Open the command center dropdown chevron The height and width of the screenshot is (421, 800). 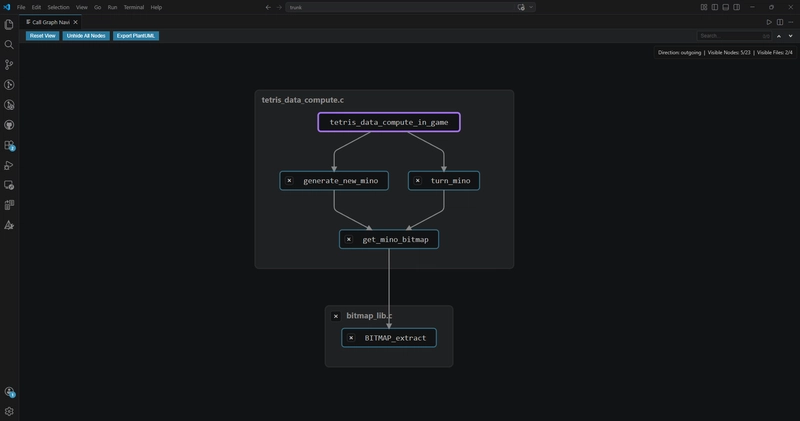(x=531, y=7)
